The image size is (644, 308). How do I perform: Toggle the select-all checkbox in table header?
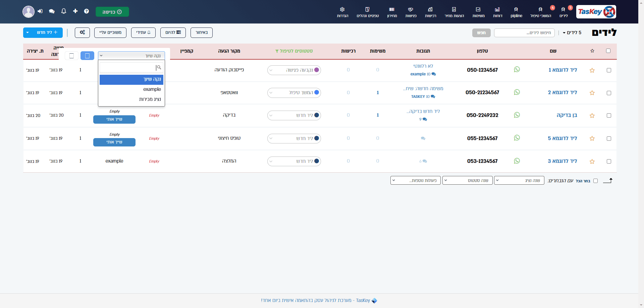coord(608,51)
